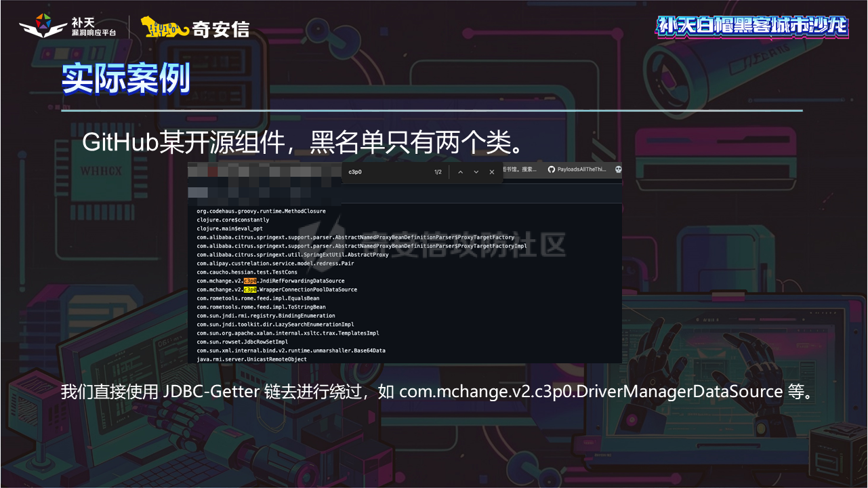The width and height of the screenshot is (868, 488).
Task: Click the clojure.core$constantly line
Action: 232,220
